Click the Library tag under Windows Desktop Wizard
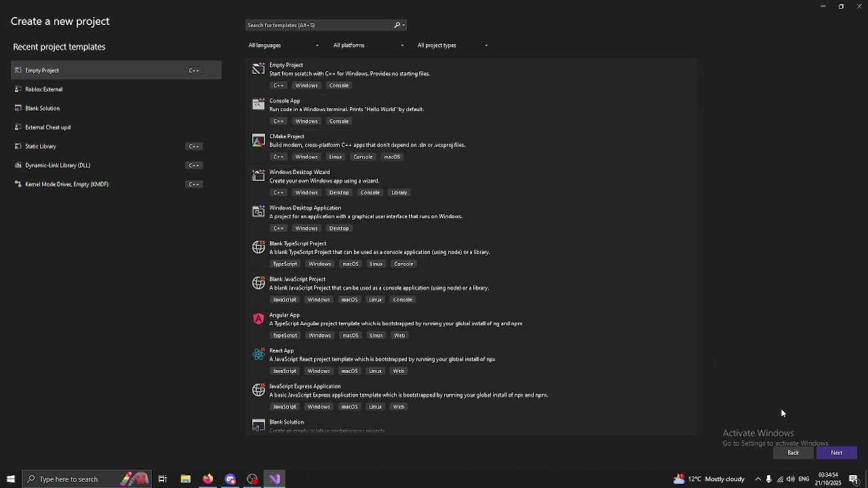Viewport: 868px width, 488px height. coord(399,192)
